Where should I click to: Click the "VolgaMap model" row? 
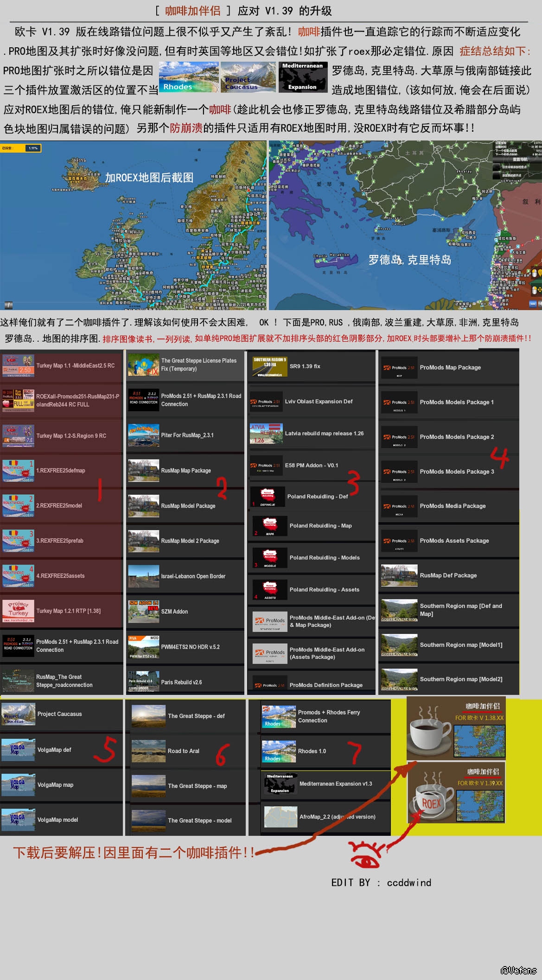coord(61,820)
